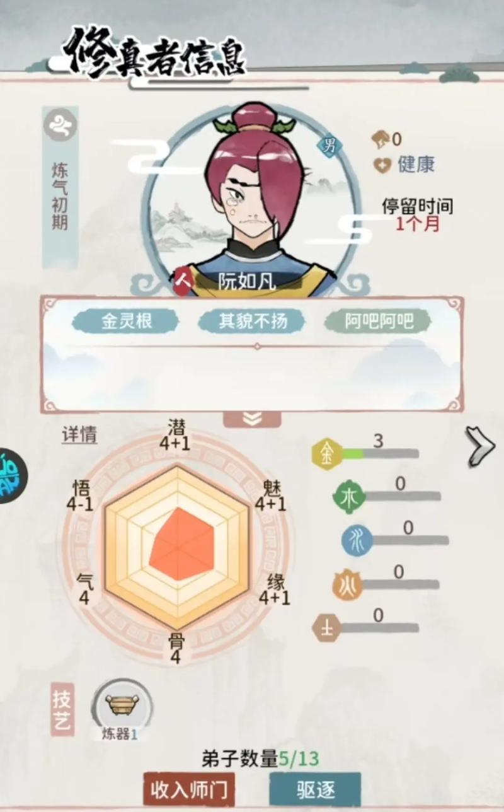Click the 金 metal element icon

(x=327, y=454)
